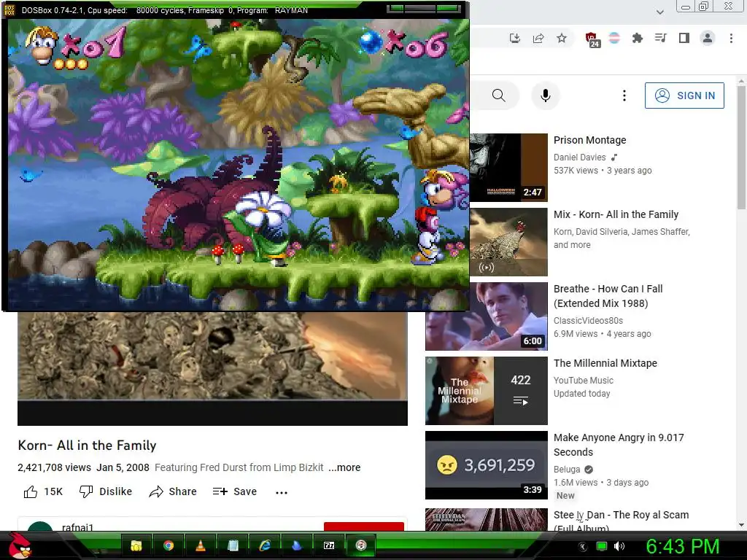This screenshot has width=747, height=560.
Task: Toggle the Chrome side panel icon
Action: click(x=684, y=38)
